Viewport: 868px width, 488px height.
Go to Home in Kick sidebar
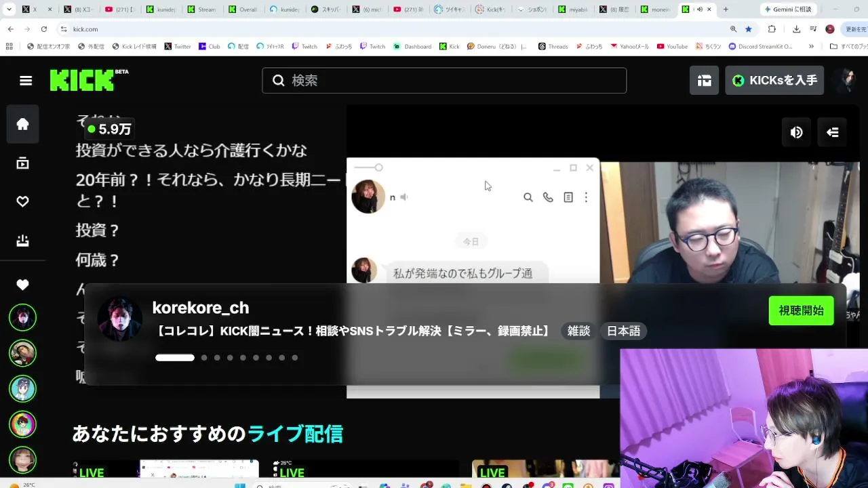pos(23,124)
